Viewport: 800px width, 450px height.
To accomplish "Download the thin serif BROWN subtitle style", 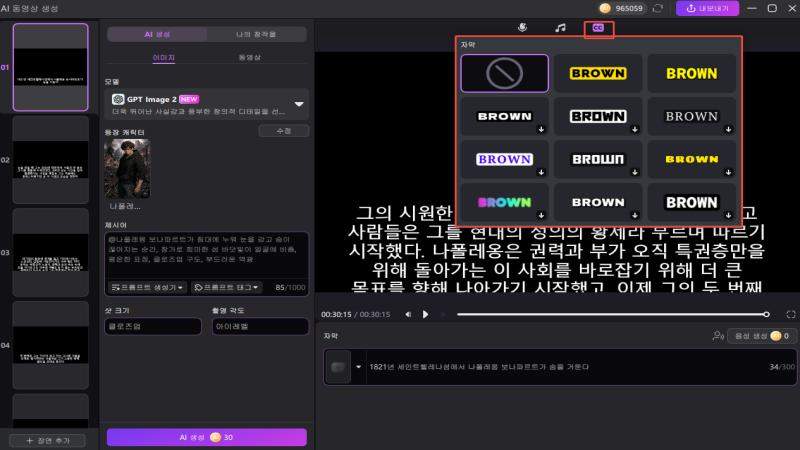I will point(728,130).
